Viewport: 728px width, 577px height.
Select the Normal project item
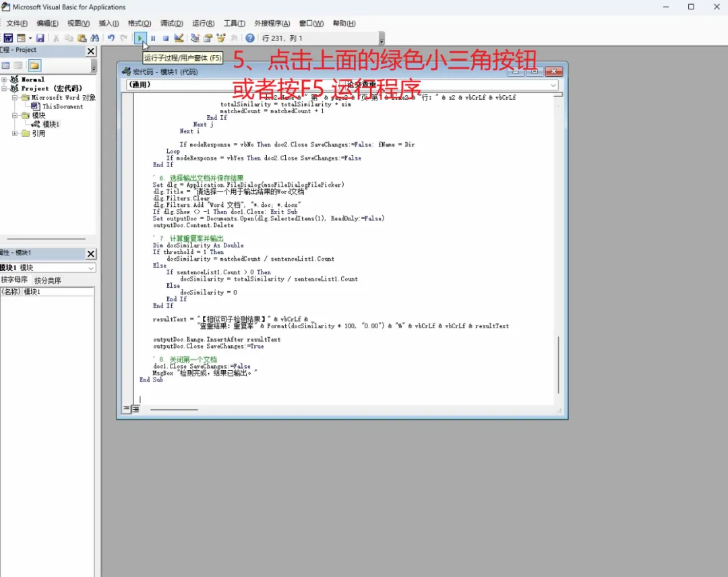28,80
